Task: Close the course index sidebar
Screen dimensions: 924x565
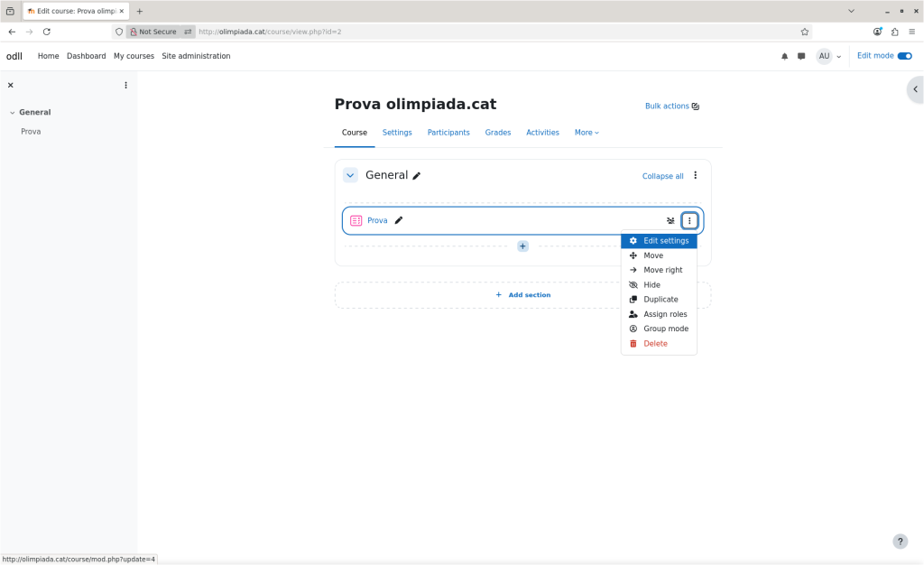Action: point(11,85)
